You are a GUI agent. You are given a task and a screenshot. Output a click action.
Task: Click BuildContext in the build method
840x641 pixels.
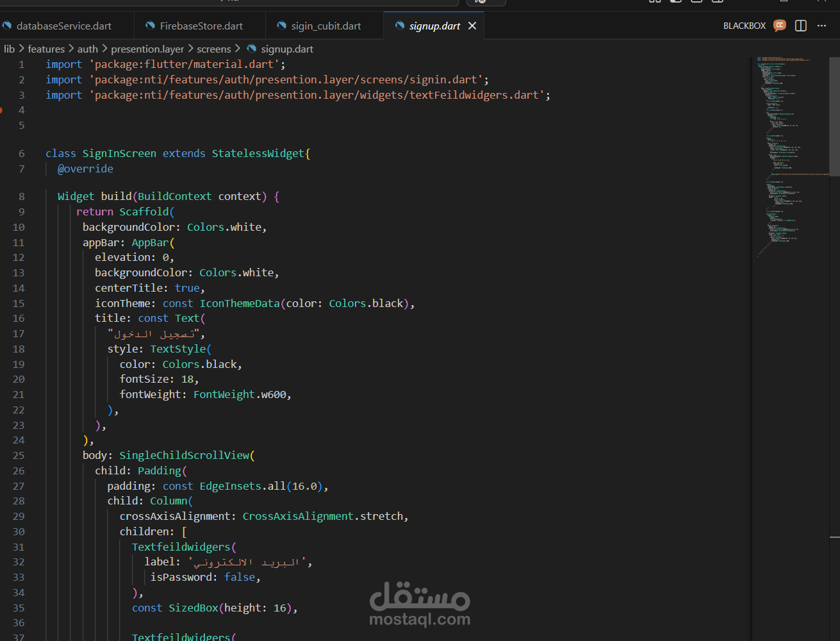coord(174,197)
